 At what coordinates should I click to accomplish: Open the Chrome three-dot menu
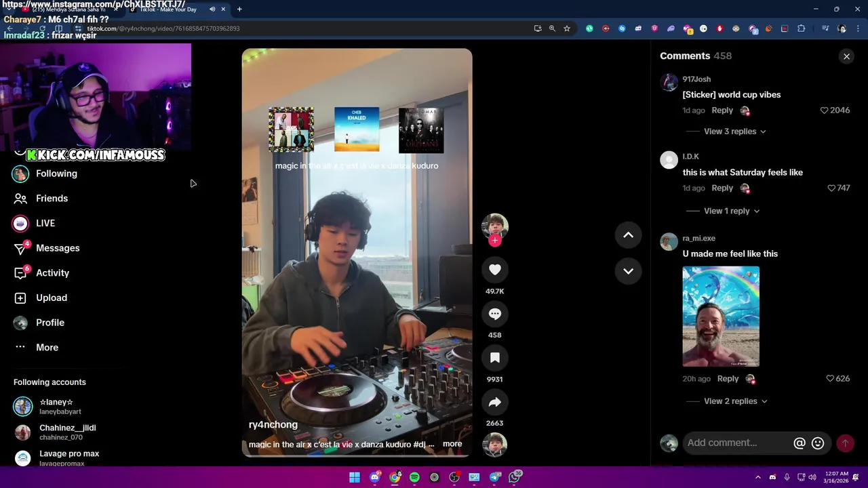tap(858, 28)
